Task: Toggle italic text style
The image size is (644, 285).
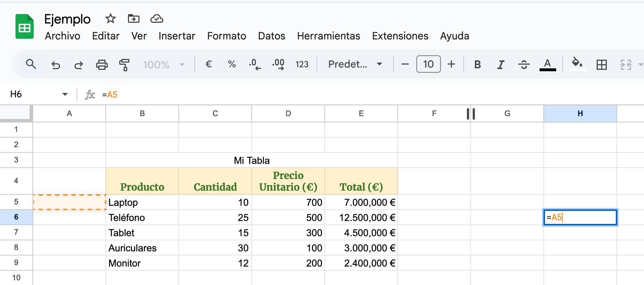Action: click(501, 65)
